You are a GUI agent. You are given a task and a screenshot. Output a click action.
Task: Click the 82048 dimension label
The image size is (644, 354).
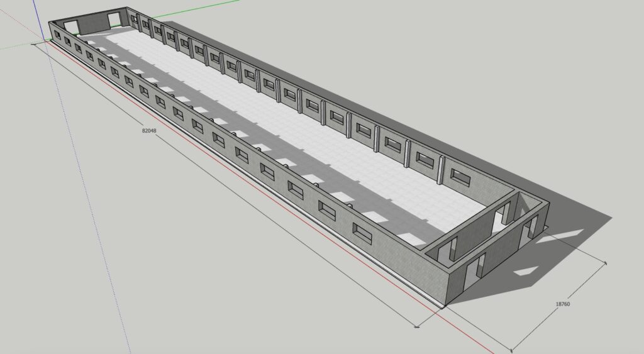149,130
